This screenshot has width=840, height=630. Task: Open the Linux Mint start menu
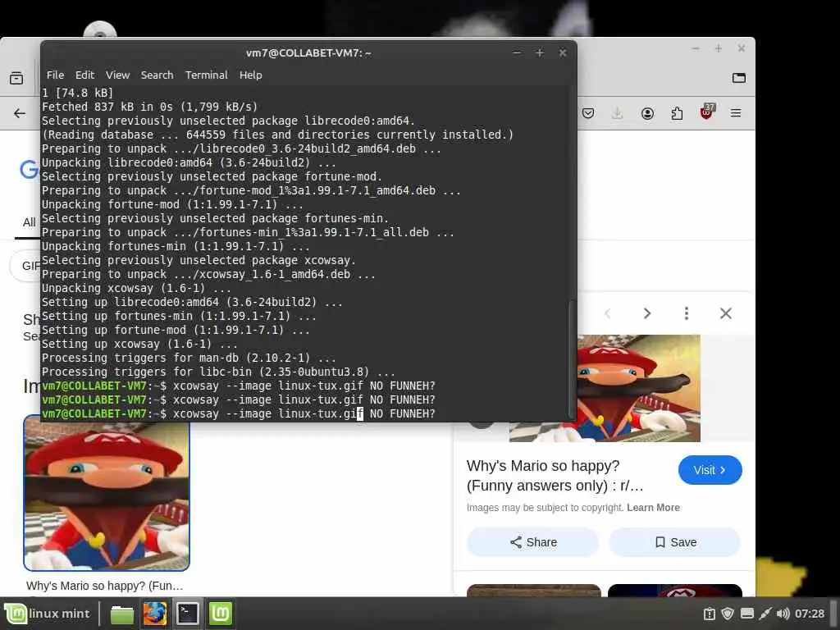(47, 614)
